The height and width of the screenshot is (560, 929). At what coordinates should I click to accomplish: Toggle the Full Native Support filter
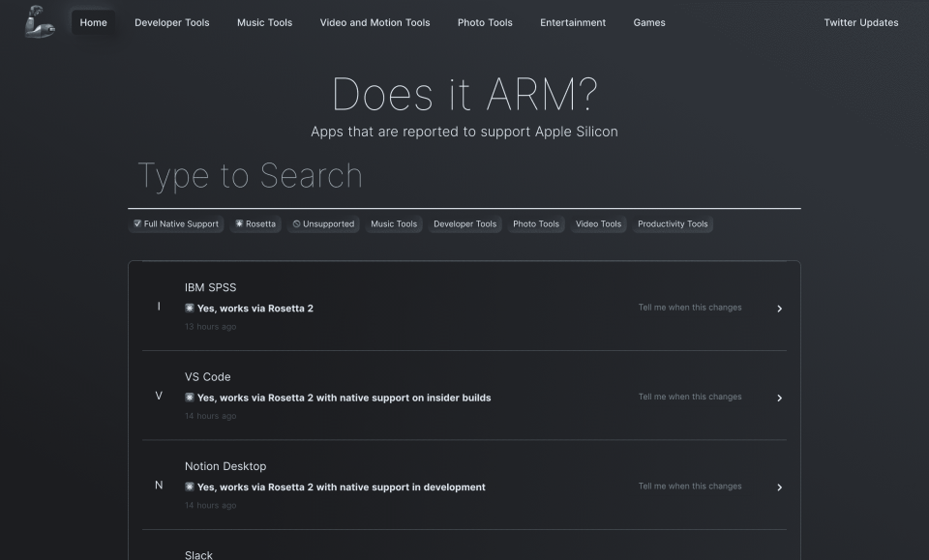point(176,224)
